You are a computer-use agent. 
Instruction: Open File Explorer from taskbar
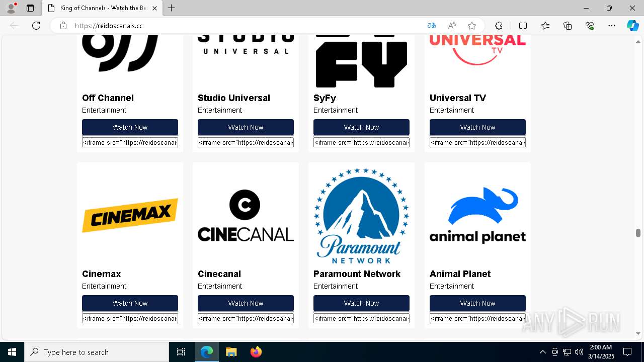(231, 352)
